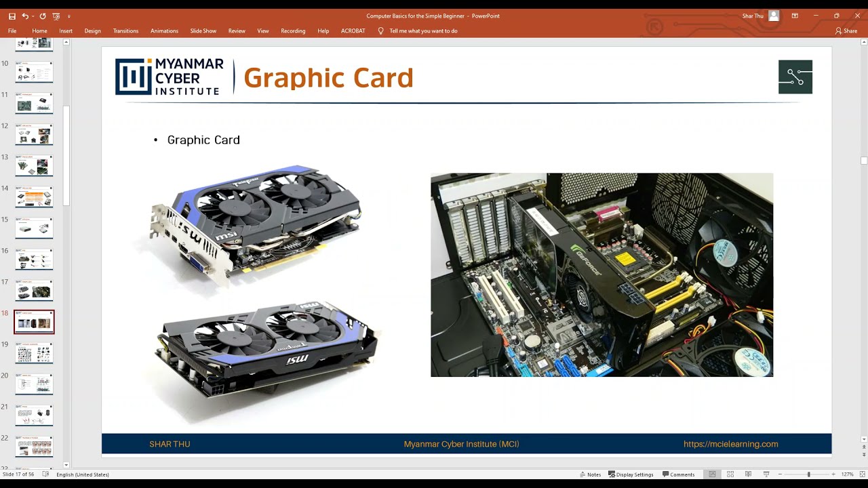
Task: Select slide 12 thumbnail
Action: [34, 134]
